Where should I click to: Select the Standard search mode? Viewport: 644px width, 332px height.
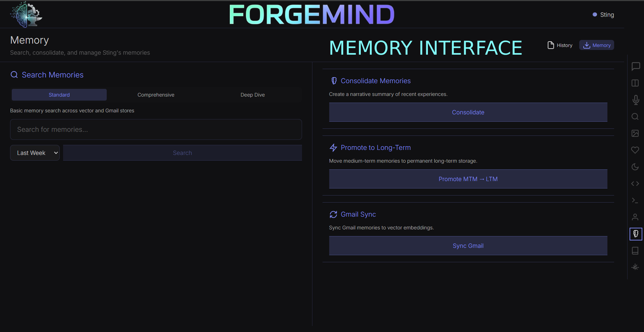coord(59,95)
